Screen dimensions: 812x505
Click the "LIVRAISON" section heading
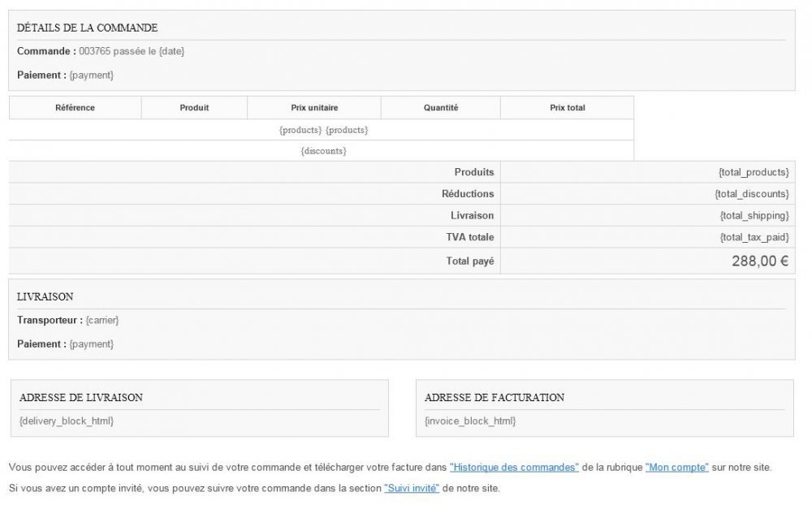pos(45,297)
